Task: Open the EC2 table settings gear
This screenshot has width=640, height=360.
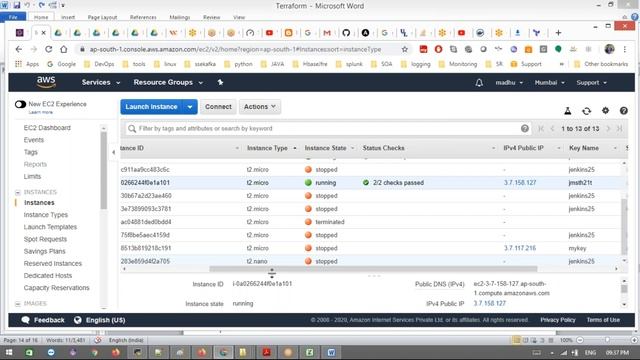Action: 605,110
